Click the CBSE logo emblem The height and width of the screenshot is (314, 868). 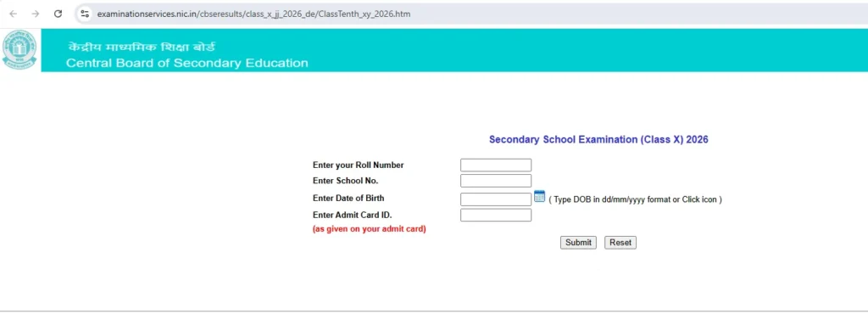pyautogui.click(x=19, y=49)
